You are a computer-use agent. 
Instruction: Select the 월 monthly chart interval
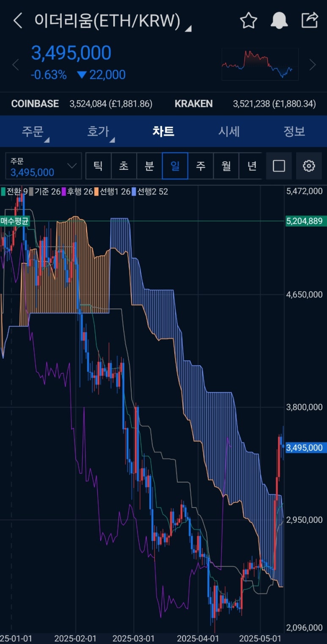(x=226, y=166)
